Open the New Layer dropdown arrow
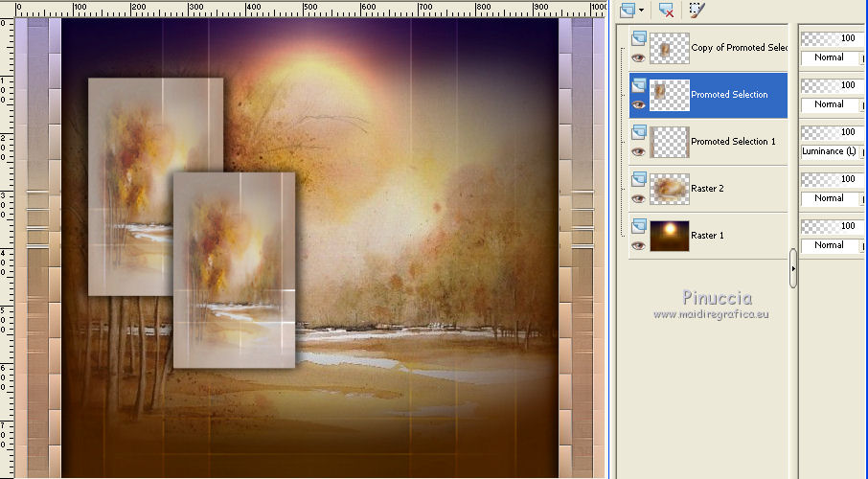 (x=641, y=10)
